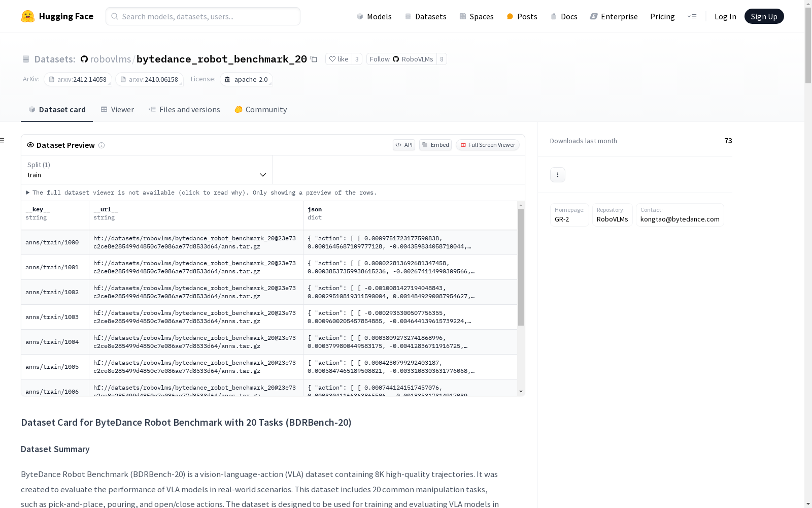The width and height of the screenshot is (812, 508).
Task: Click the Hugging Face logo icon
Action: 28,16
